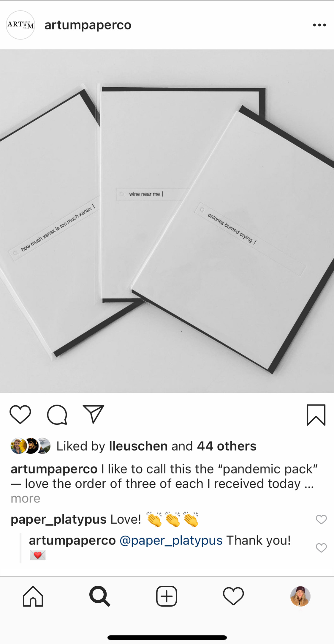Share the post via the paper plane icon
The width and height of the screenshot is (334, 644).
pyautogui.click(x=94, y=414)
